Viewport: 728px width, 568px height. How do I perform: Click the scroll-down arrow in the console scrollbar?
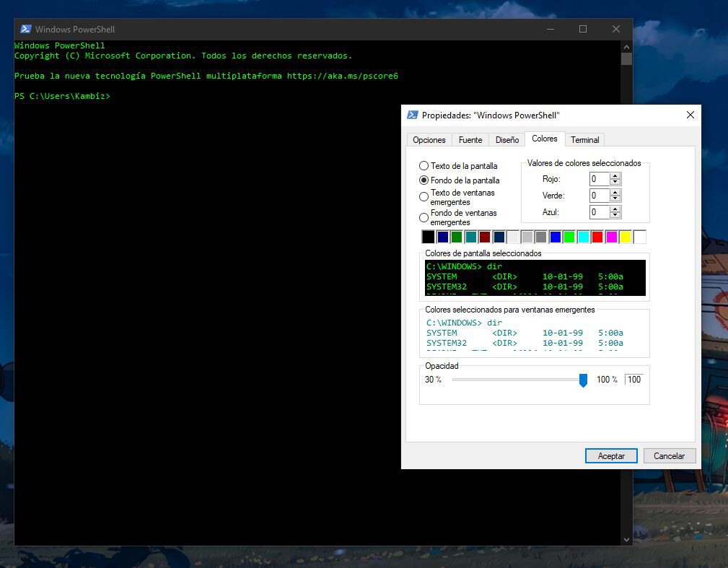click(626, 538)
